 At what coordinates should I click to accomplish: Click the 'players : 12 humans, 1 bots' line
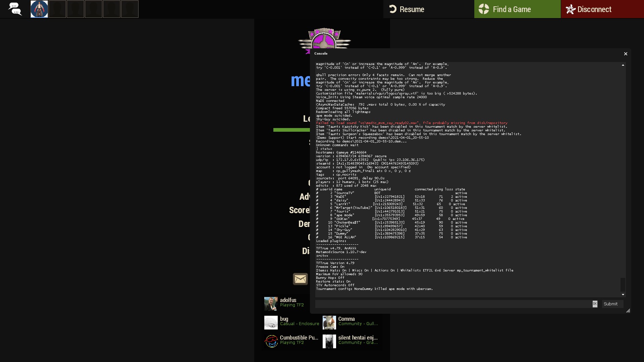(352, 182)
